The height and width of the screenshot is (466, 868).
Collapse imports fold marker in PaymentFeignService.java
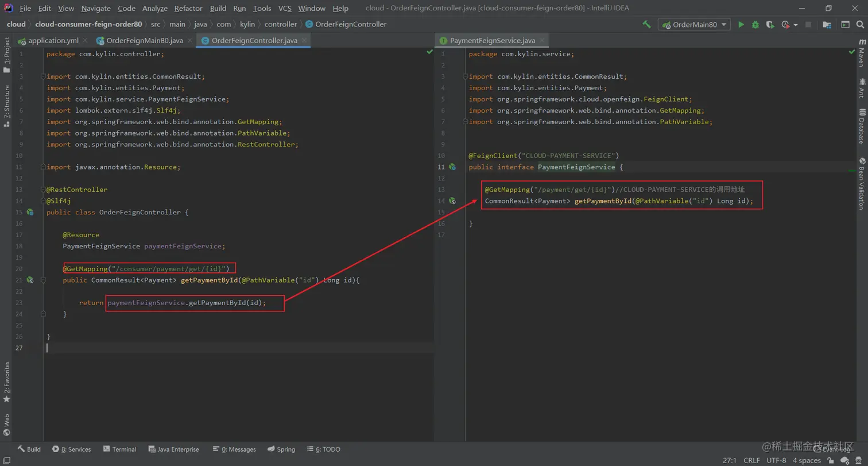coord(466,76)
